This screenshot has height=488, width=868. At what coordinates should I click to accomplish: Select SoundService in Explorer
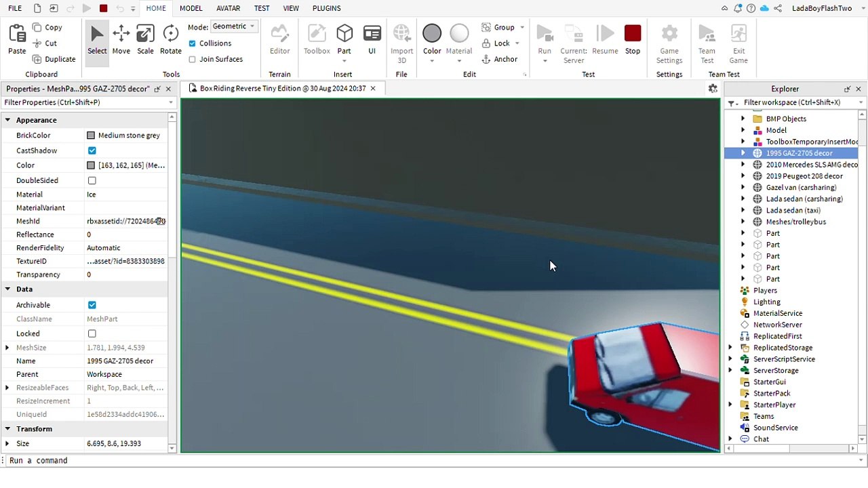tap(775, 428)
